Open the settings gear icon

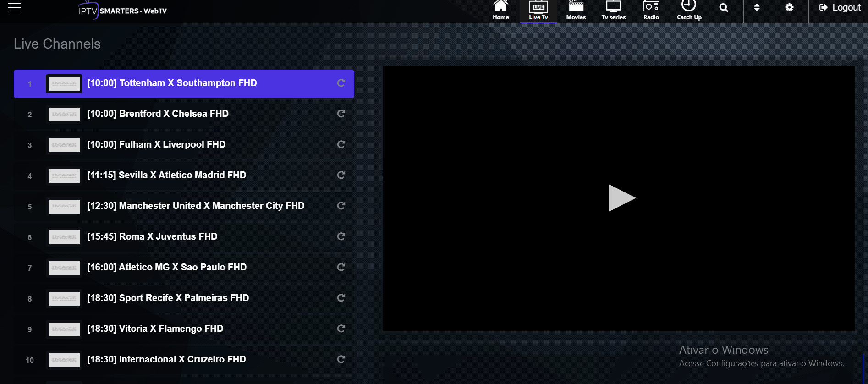click(x=789, y=8)
